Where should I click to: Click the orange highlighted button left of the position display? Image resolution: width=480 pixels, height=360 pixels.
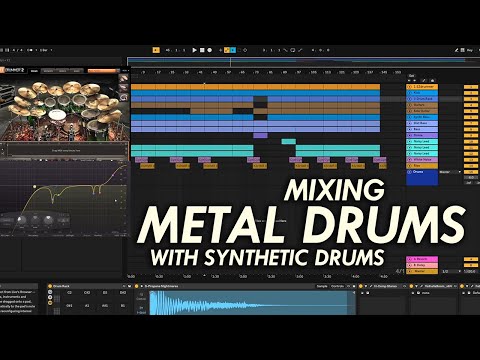click(156, 50)
